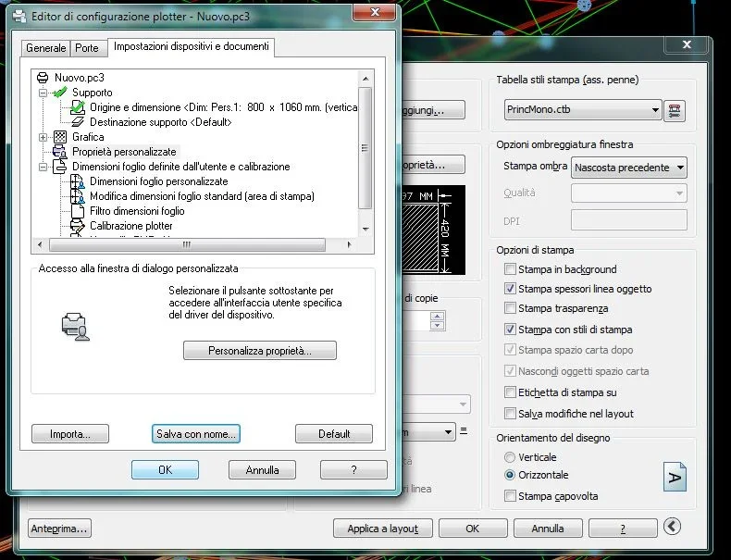
Task: Click the Salva con nome button
Action: coord(195,433)
